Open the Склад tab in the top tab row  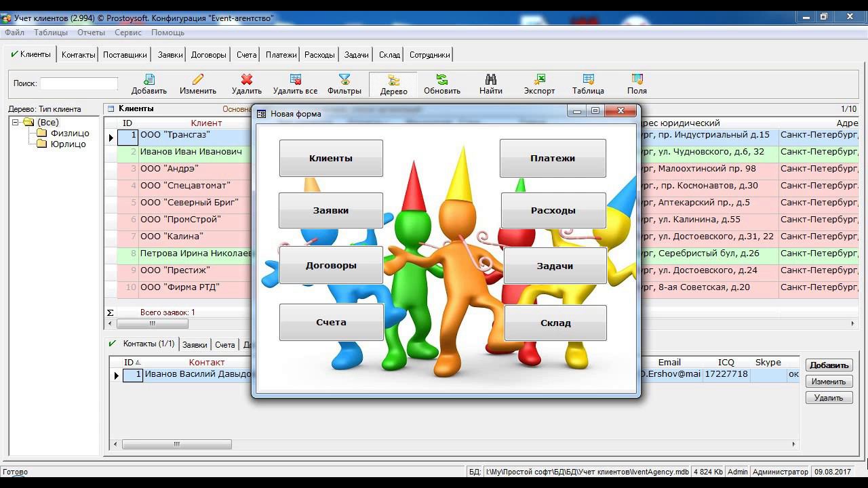coord(389,55)
